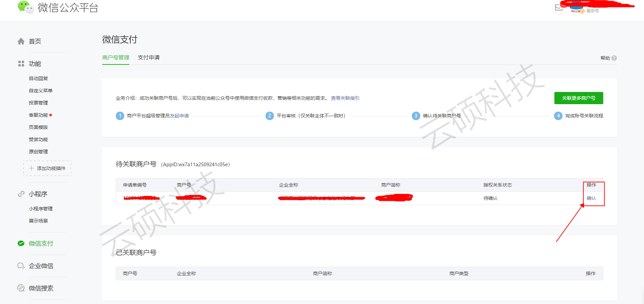Click the green 微信支付 sidebar icon
Image resolution: width=644 pixels, height=304 pixels.
point(21,244)
